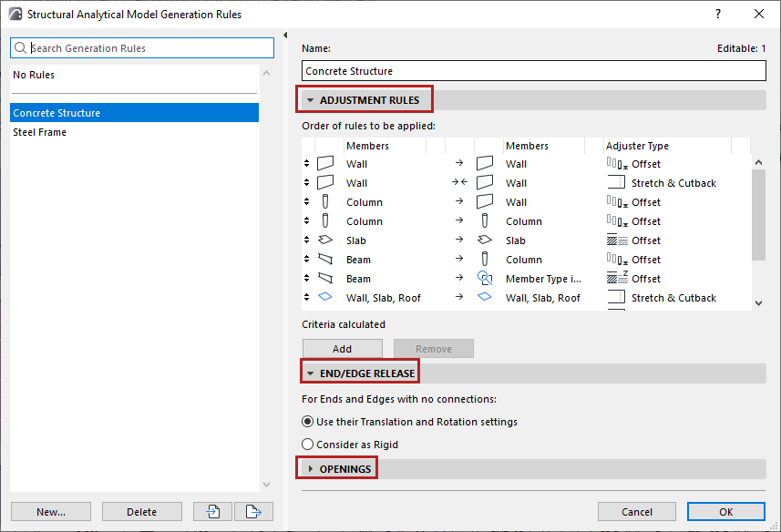Select the Steel Frame rule set
Image resolution: width=781 pixels, height=532 pixels.
pos(40,132)
